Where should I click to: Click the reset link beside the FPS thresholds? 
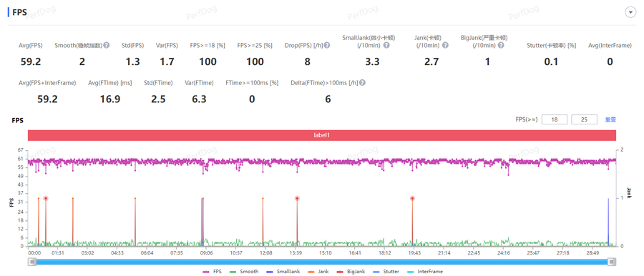[x=610, y=120]
